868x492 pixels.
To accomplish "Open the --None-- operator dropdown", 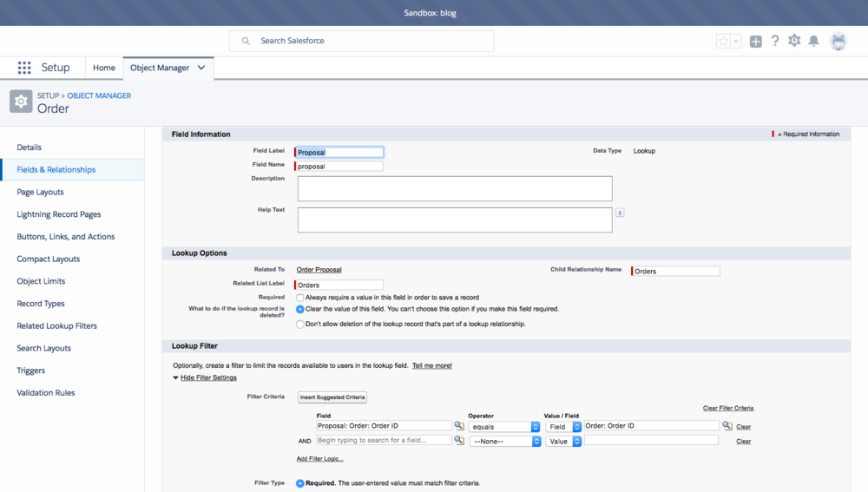I will pyautogui.click(x=504, y=442).
